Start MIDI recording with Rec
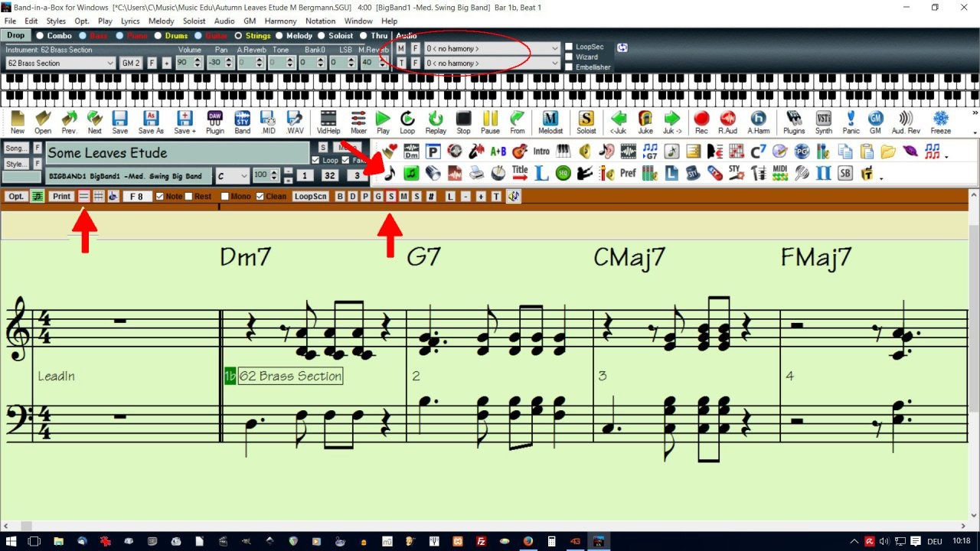 tap(701, 122)
